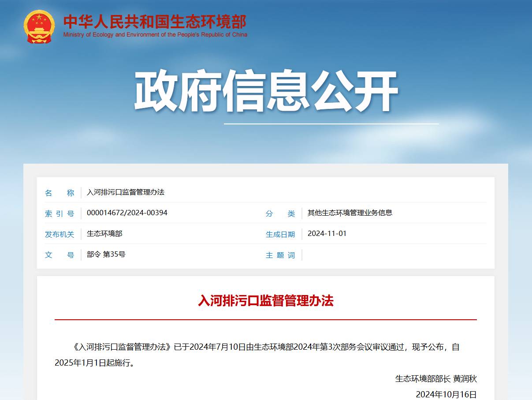Image resolution: width=532 pixels, height=400 pixels.
Task: Click the 主题词 field label
Action: click(281, 254)
